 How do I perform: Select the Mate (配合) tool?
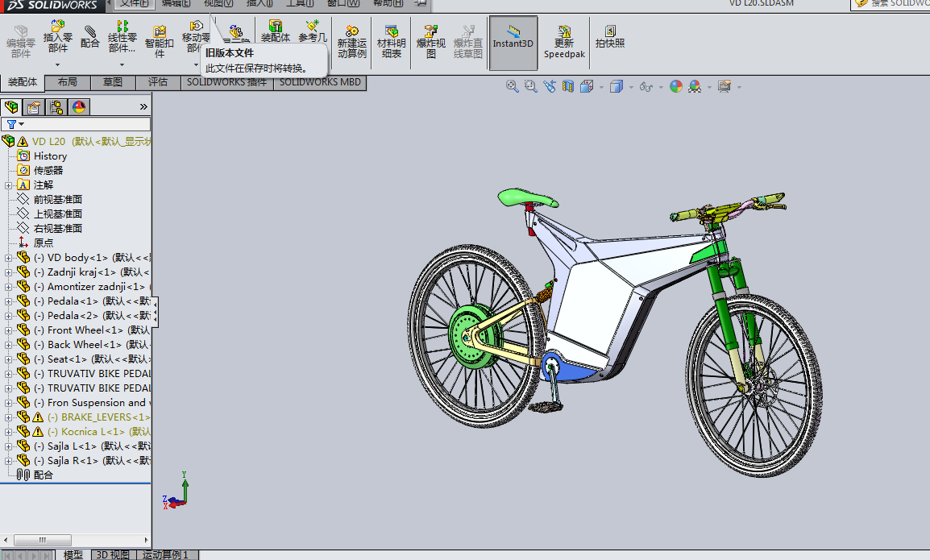(90, 37)
